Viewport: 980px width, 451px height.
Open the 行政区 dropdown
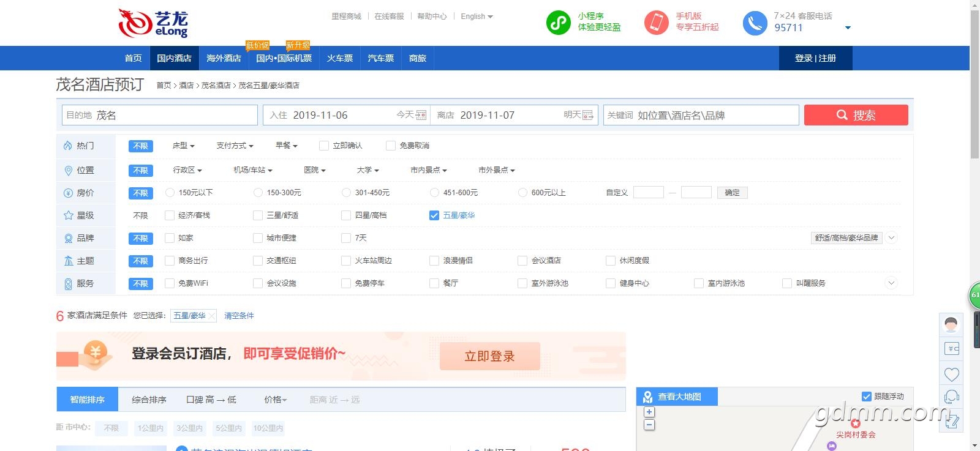coord(187,170)
